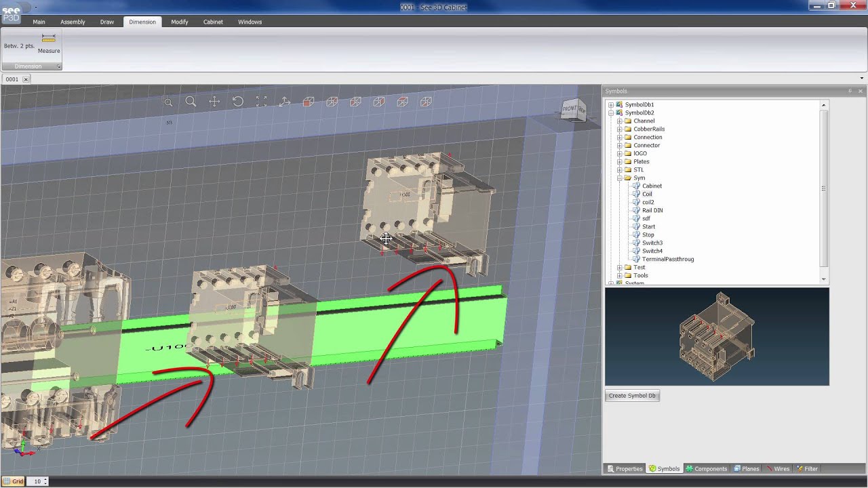Select the third cube view icon
Image resolution: width=868 pixels, height=488 pixels.
[355, 102]
